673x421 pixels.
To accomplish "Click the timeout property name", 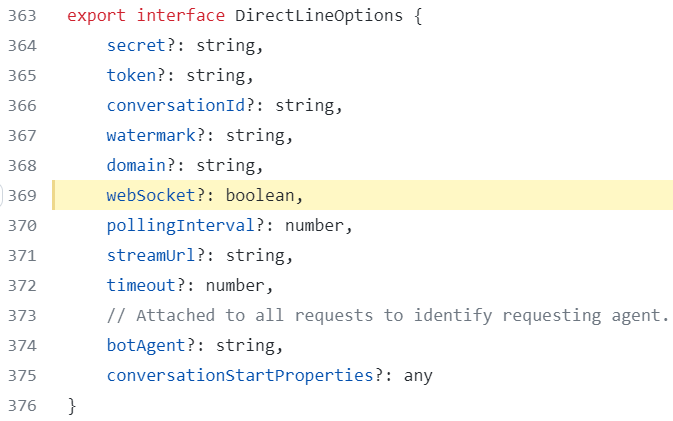I will pyautogui.click(x=141, y=285).
